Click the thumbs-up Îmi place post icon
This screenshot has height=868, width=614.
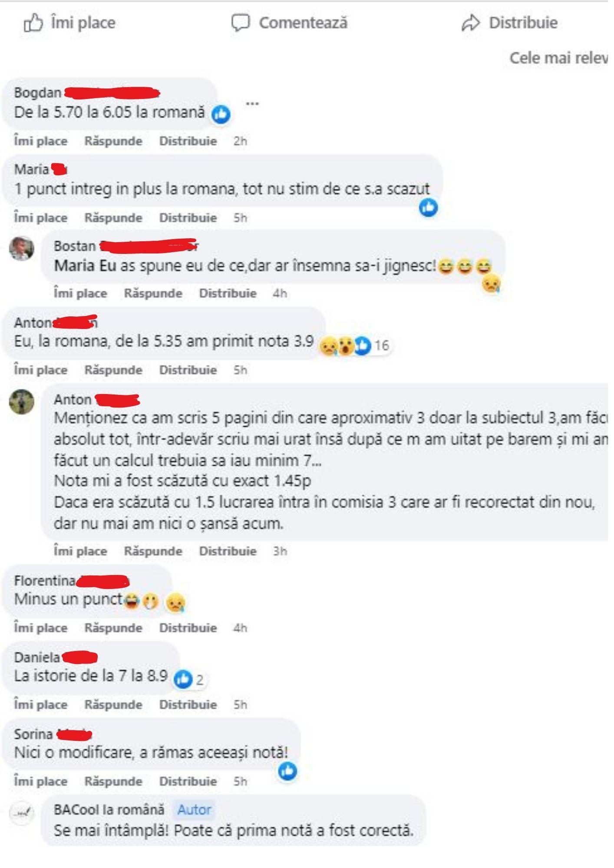[x=33, y=23]
